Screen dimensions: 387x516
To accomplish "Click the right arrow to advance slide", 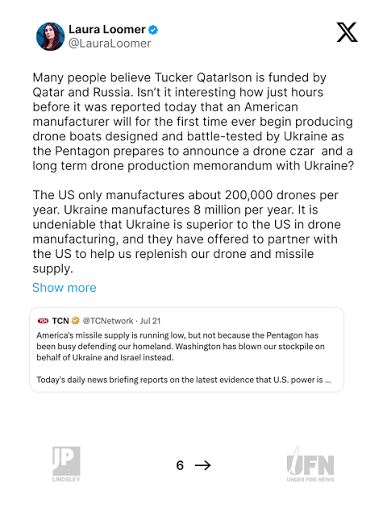I will pyautogui.click(x=203, y=465).
